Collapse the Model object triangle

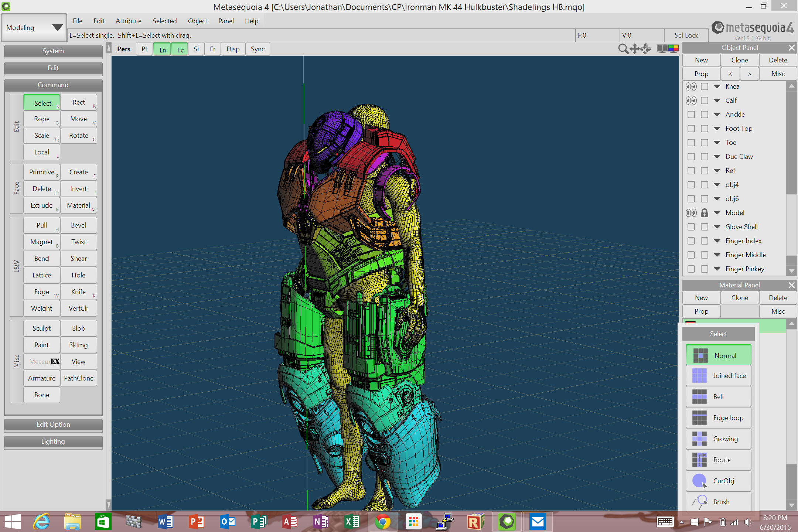tap(717, 213)
